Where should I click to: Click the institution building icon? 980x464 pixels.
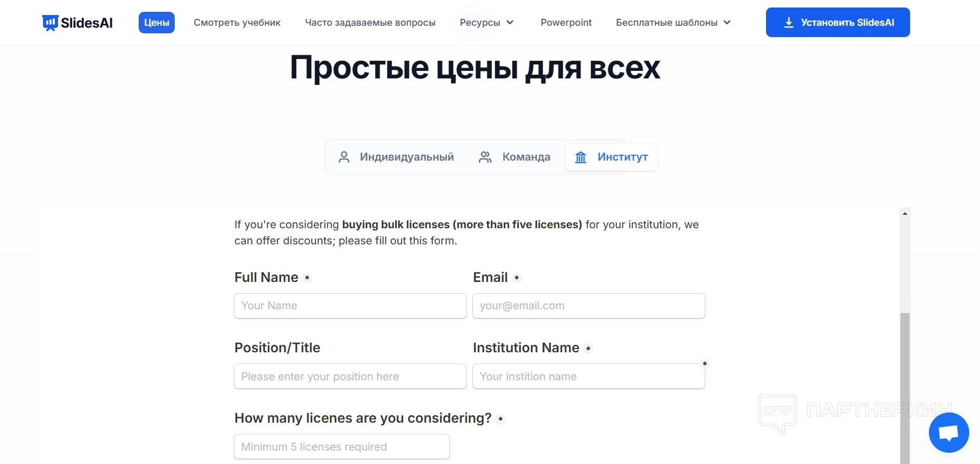click(581, 157)
